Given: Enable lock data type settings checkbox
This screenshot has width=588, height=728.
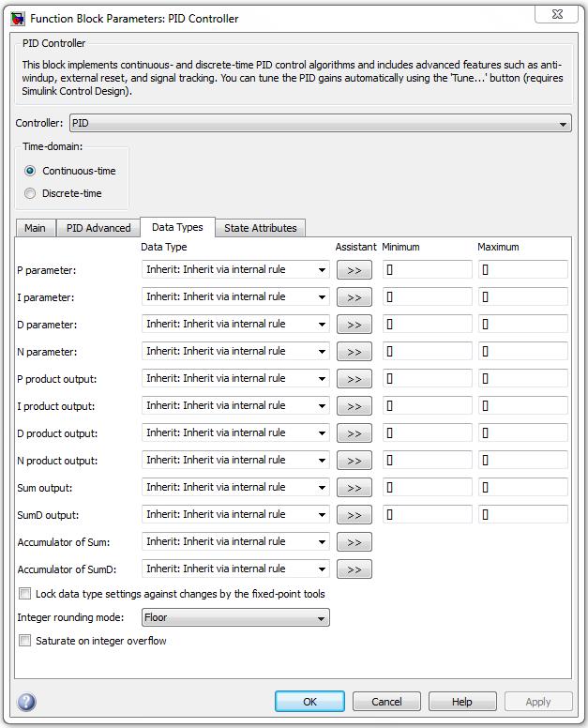Looking at the screenshot, I should [25, 594].
